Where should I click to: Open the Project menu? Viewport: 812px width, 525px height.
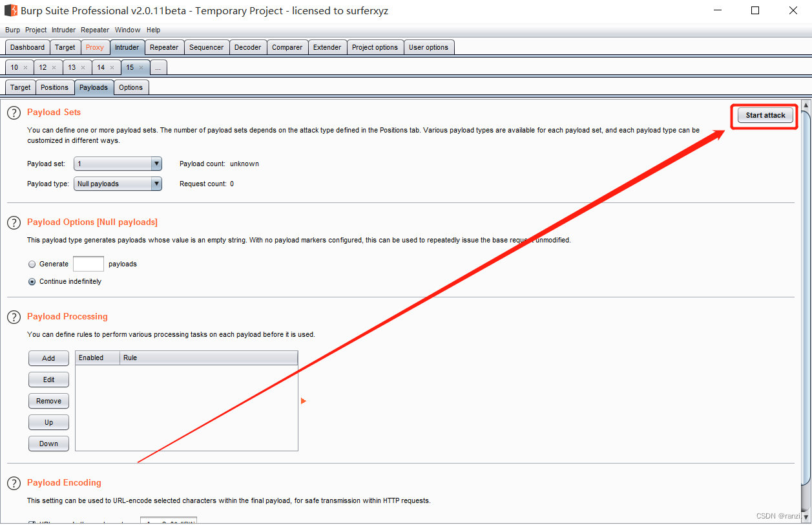[36, 30]
